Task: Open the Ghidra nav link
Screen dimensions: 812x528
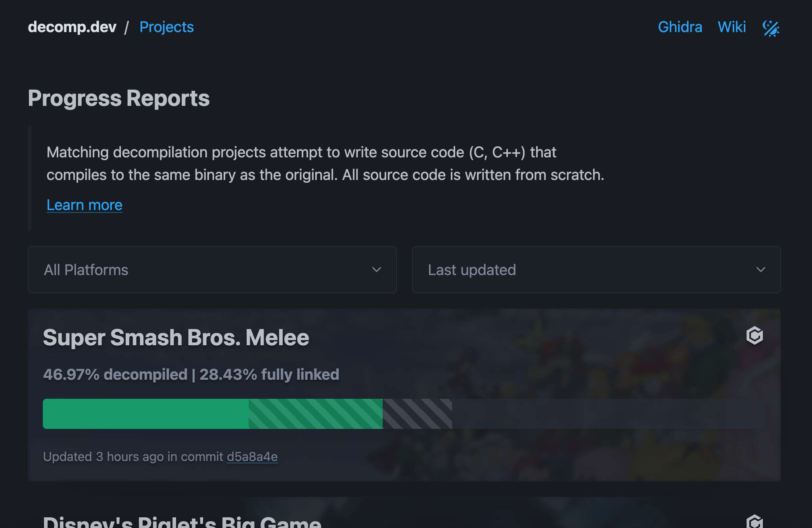Action: 680,27
